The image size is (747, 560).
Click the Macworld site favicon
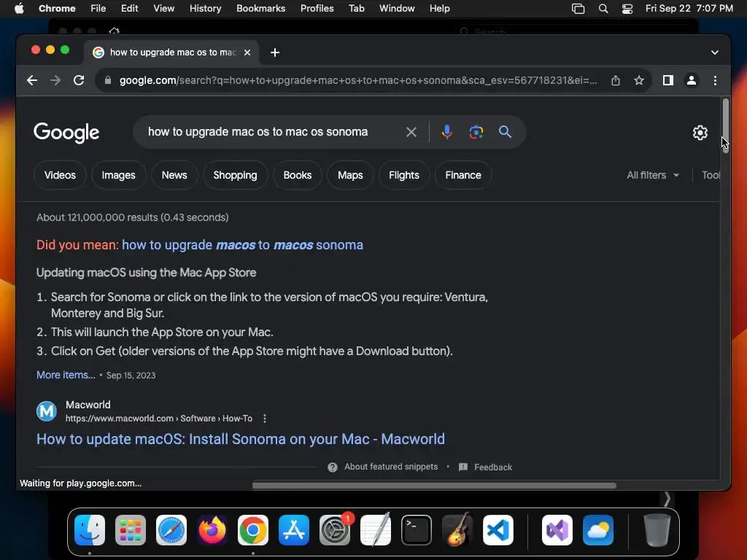click(x=47, y=411)
